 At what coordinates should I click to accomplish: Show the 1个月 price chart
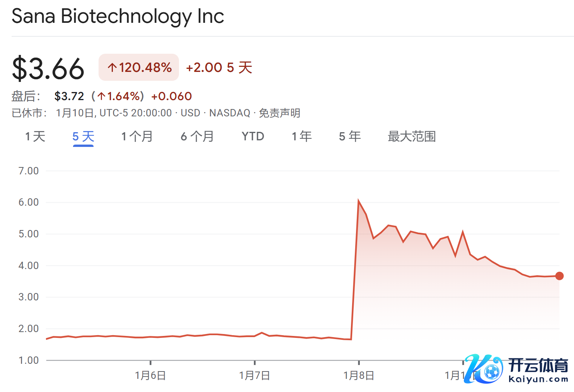pos(137,136)
